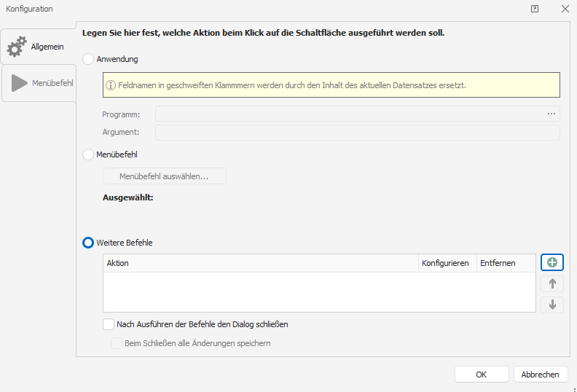Click the move up arrow icon
Image resolution: width=577 pixels, height=392 pixels.
click(552, 284)
